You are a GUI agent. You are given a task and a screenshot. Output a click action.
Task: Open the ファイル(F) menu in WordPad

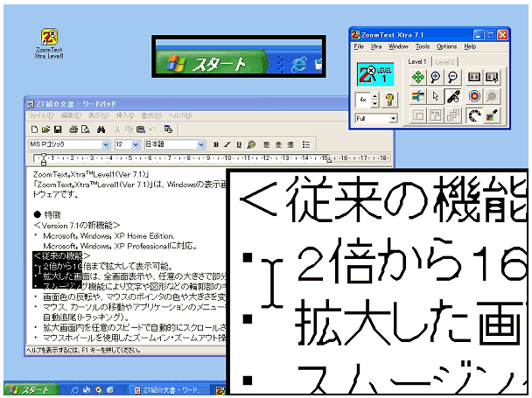click(x=41, y=115)
